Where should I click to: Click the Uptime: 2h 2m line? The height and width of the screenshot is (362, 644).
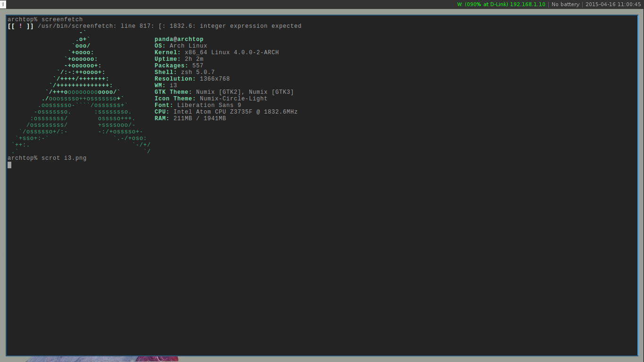[x=179, y=59]
